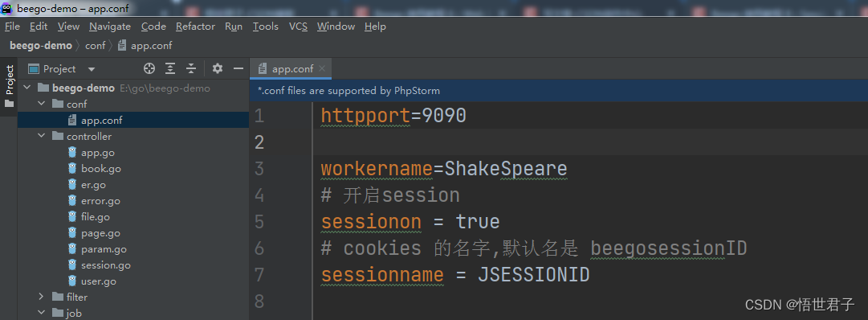Viewport: 868px width, 320px height.
Task: Select book.go in the project tree
Action: (x=133, y=169)
